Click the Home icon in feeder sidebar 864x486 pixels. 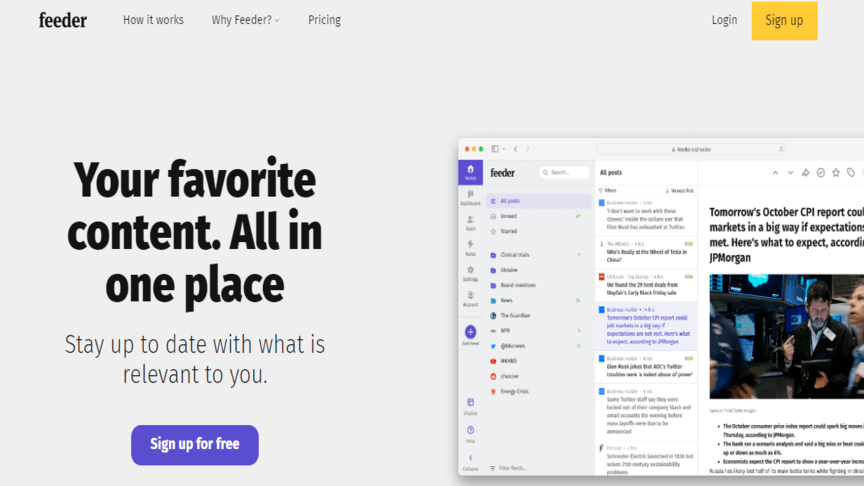tap(470, 172)
